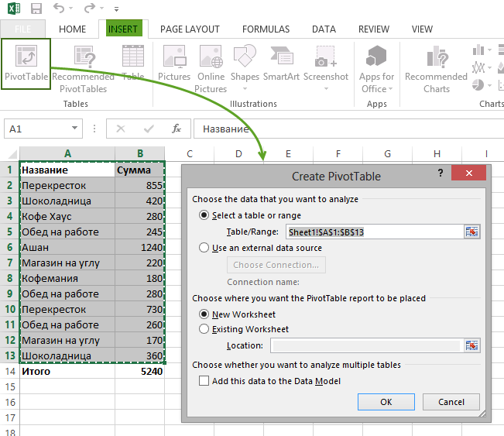The height and width of the screenshot is (436, 504).
Task: Redo the last action
Action: [x=90, y=8]
